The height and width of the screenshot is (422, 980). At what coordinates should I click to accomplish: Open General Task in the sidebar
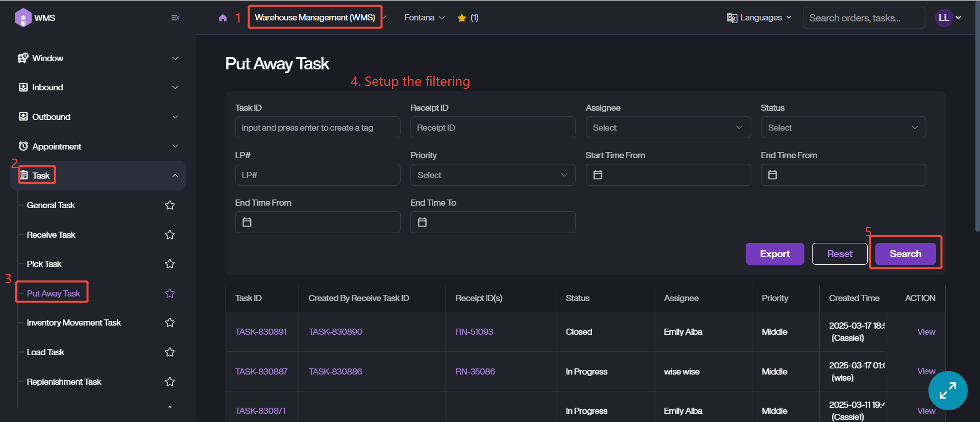[x=51, y=205]
